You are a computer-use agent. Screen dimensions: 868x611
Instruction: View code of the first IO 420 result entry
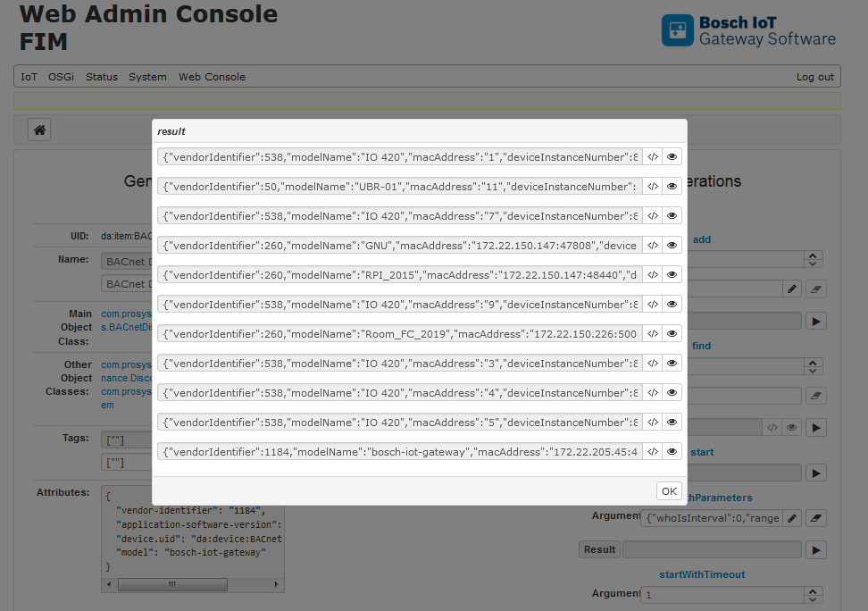tap(652, 156)
